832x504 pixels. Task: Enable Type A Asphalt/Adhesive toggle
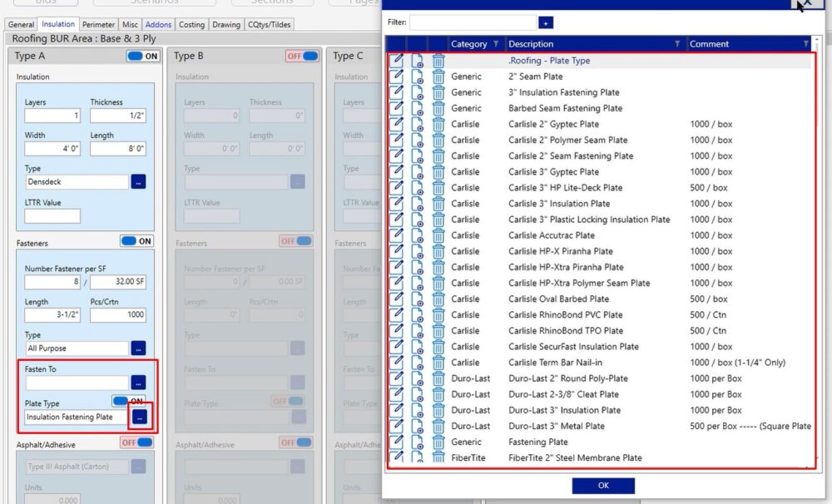(x=137, y=442)
